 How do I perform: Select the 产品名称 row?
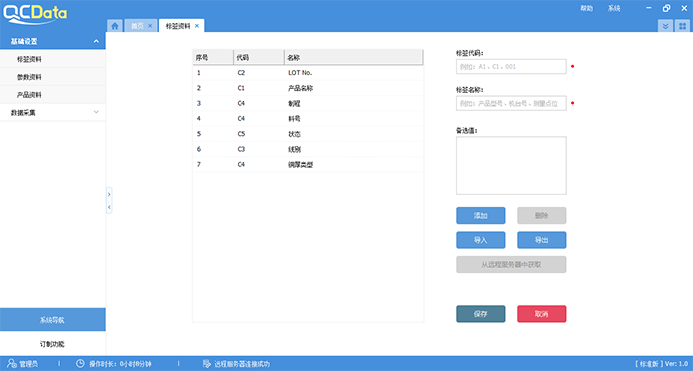click(308, 88)
